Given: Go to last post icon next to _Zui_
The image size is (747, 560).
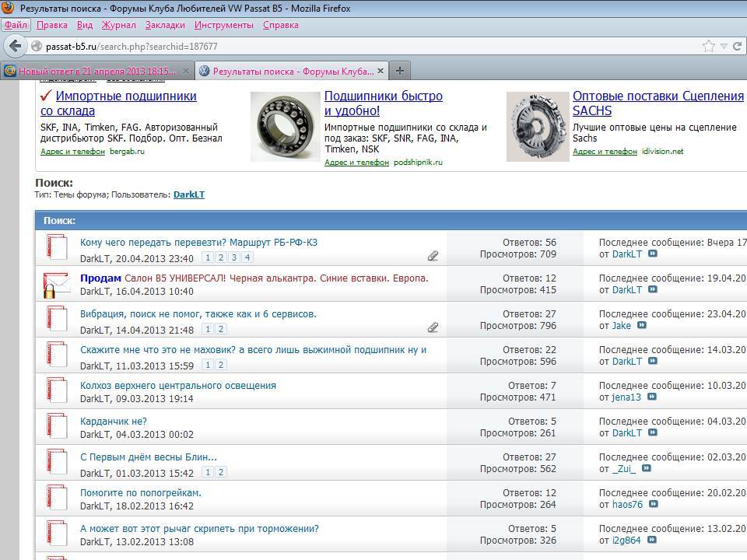Looking at the screenshot, I should click(647, 468).
